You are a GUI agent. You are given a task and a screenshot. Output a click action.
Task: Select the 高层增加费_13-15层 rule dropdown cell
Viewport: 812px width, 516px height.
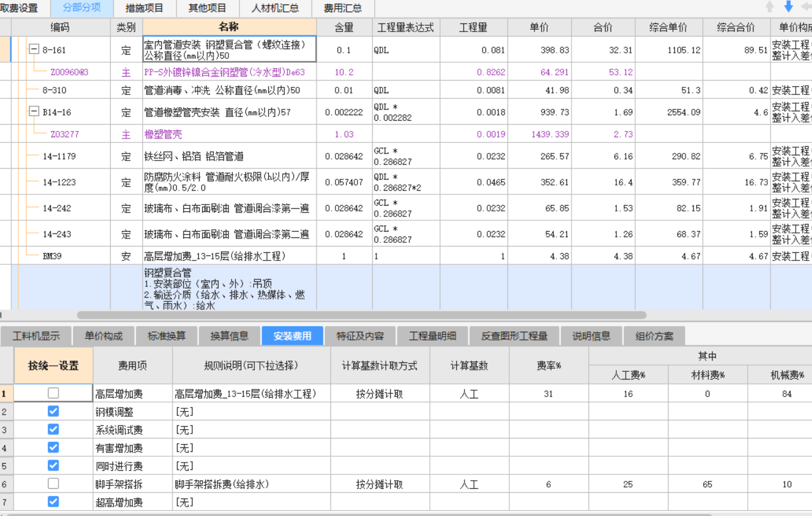[x=252, y=394]
